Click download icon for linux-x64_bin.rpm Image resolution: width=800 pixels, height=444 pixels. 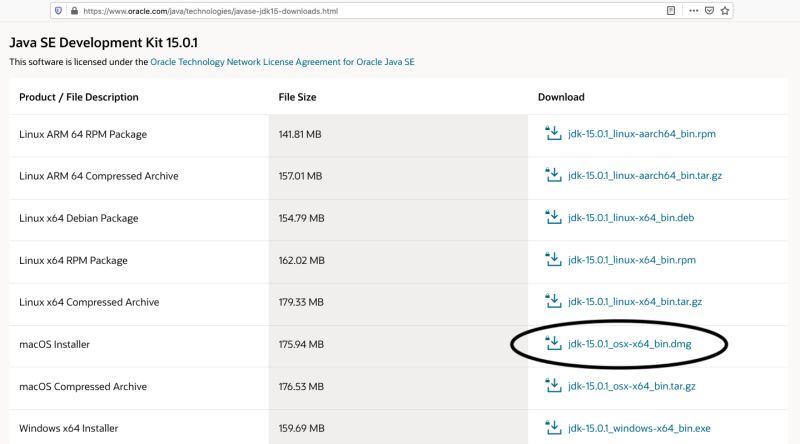553,259
